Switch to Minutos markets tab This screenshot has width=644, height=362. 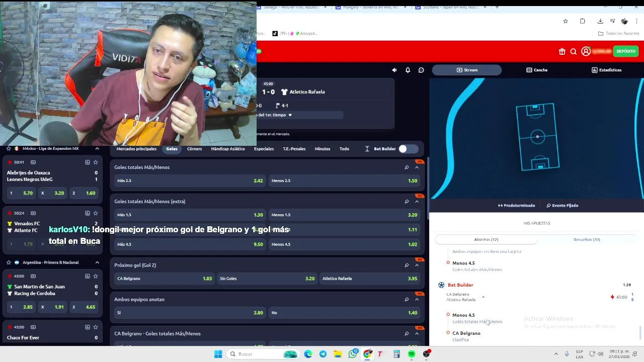click(323, 149)
